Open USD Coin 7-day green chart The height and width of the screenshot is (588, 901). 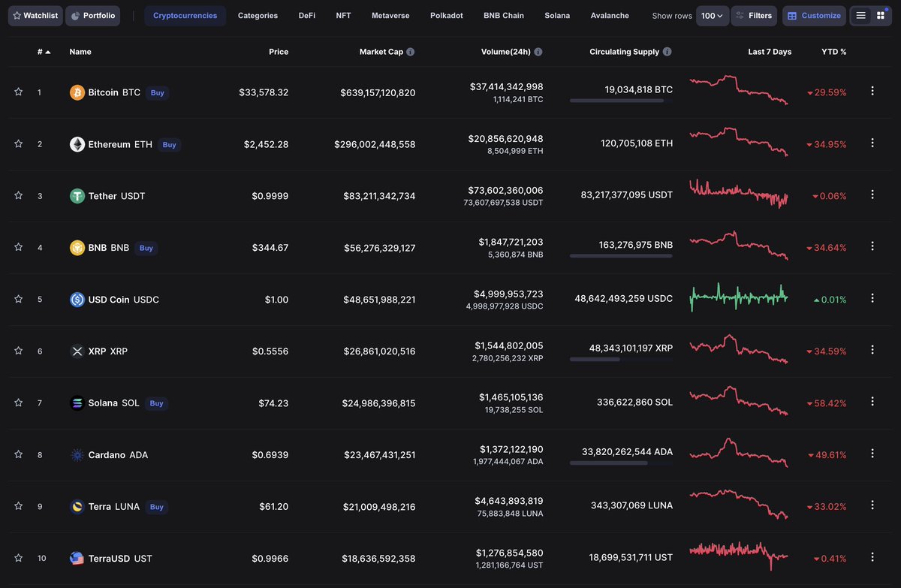(739, 297)
